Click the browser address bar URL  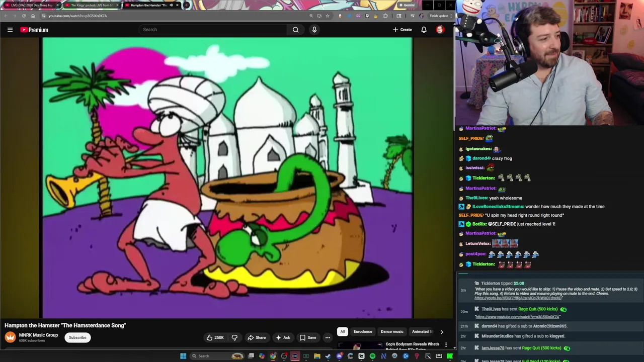(77, 16)
